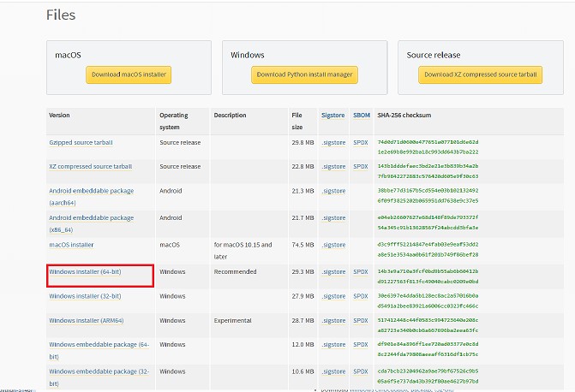Viewport: 575px width, 392px height.
Task: Open .sigstore for Windows installer (64-bit)
Action: pyautogui.click(x=333, y=272)
